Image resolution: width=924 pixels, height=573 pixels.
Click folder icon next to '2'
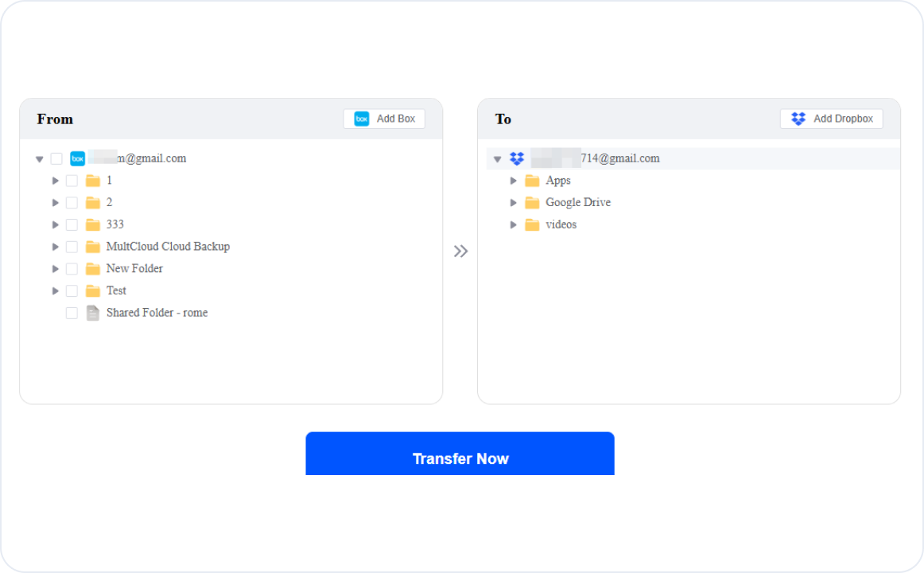pyautogui.click(x=93, y=203)
